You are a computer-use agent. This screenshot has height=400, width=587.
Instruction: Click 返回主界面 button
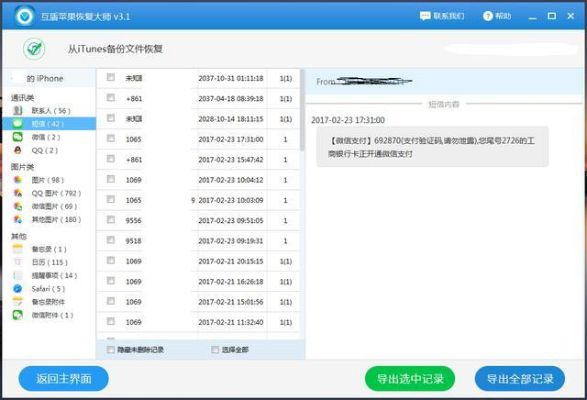(x=64, y=379)
